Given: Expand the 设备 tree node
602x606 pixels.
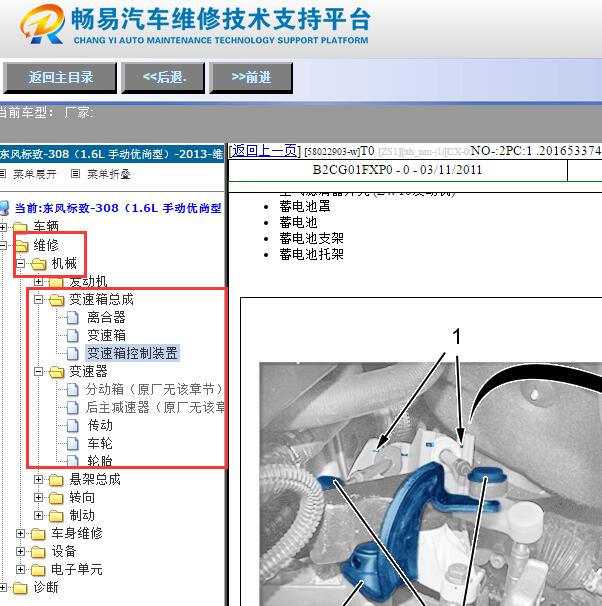Looking at the screenshot, I should [20, 552].
